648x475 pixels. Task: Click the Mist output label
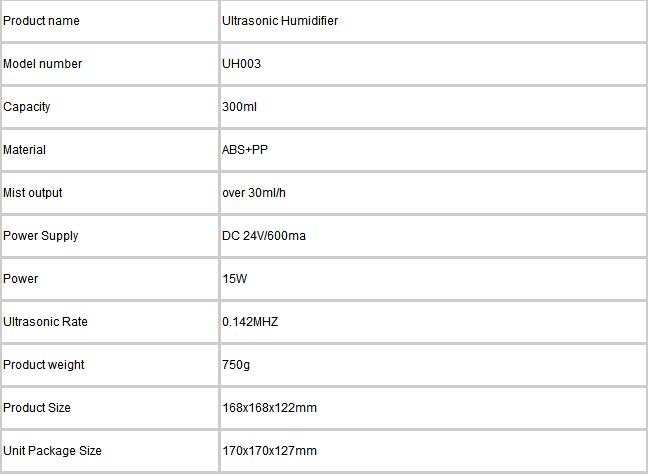click(x=33, y=193)
